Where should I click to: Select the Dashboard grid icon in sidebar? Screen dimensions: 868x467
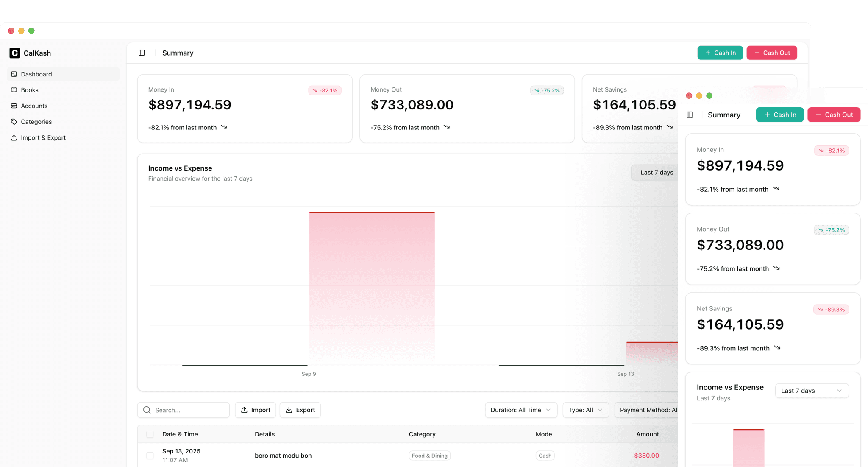pyautogui.click(x=13, y=74)
